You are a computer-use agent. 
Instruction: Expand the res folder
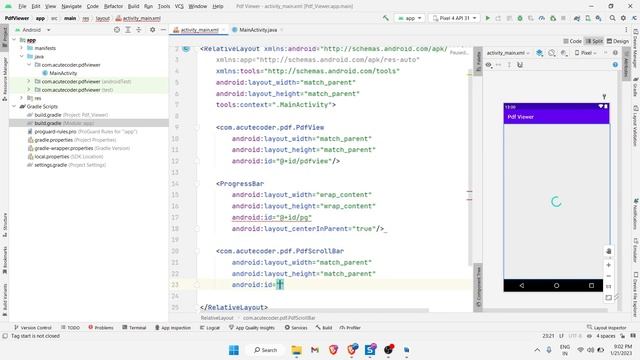22,98
